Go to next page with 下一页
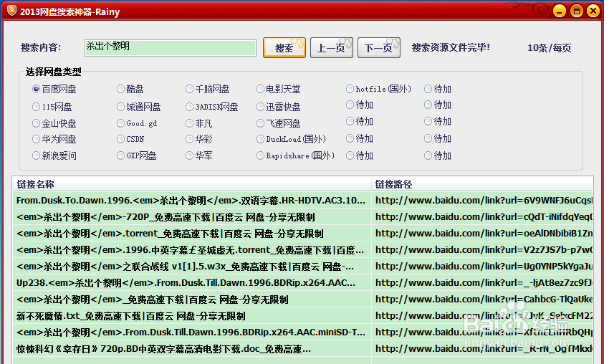Viewport: 604px width, 364px height. [379, 48]
